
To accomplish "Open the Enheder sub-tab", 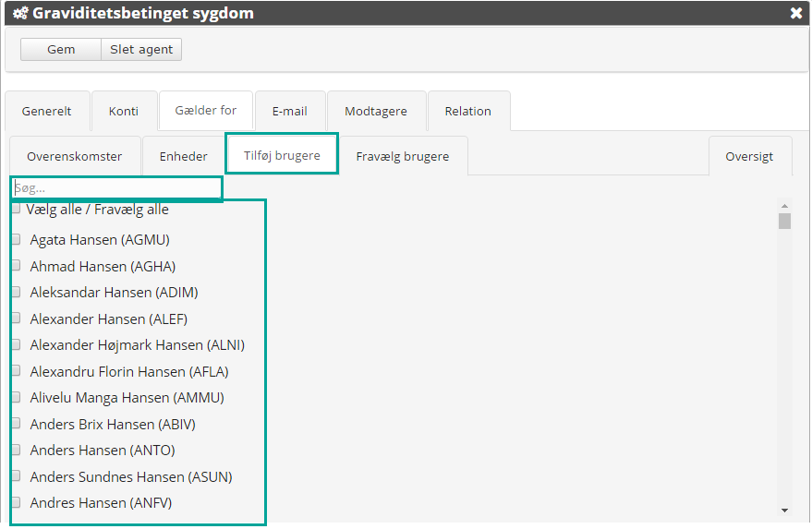I will tap(184, 156).
